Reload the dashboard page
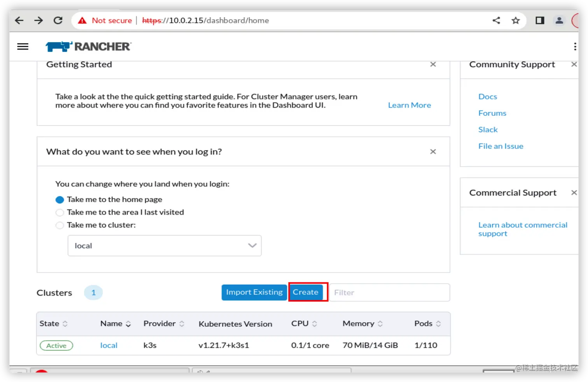 (x=58, y=21)
